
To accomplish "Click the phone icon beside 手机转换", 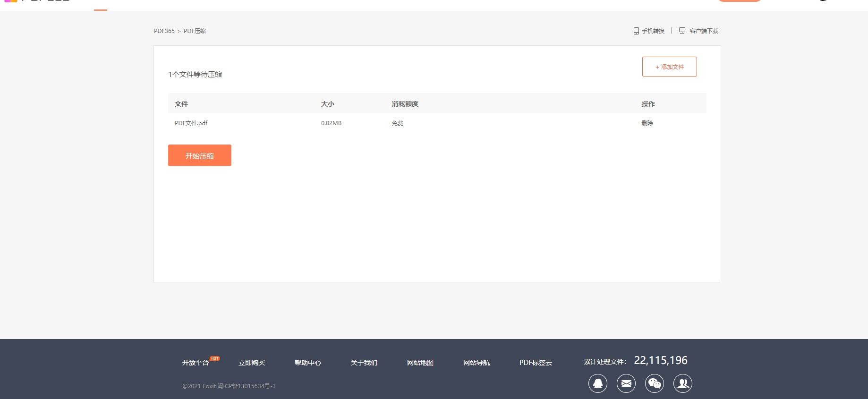I will (636, 31).
